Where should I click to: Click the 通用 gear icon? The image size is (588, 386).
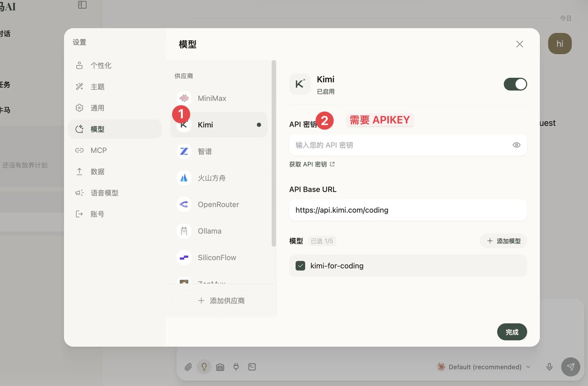point(79,108)
